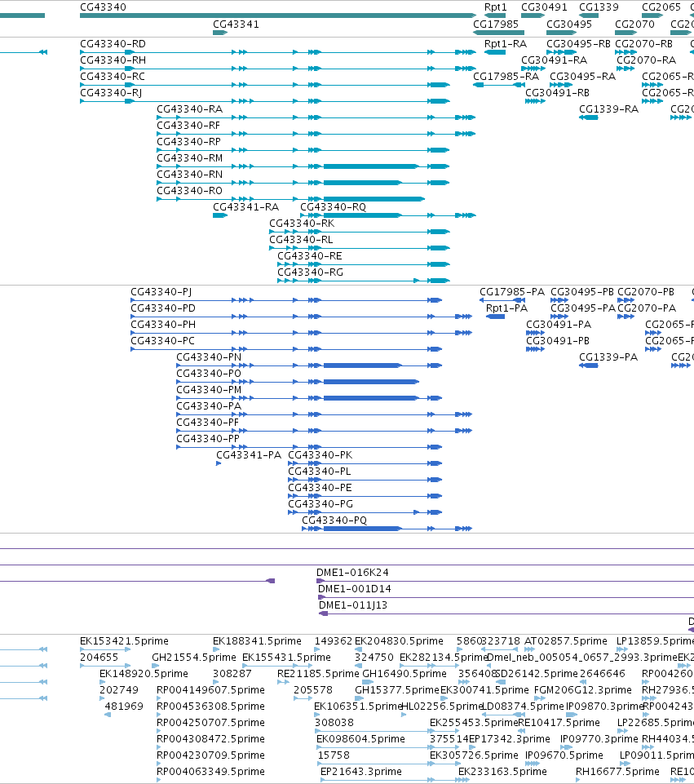Select EST FGM206G12.3prime
The width and height of the screenshot is (694, 784).
tap(582, 690)
